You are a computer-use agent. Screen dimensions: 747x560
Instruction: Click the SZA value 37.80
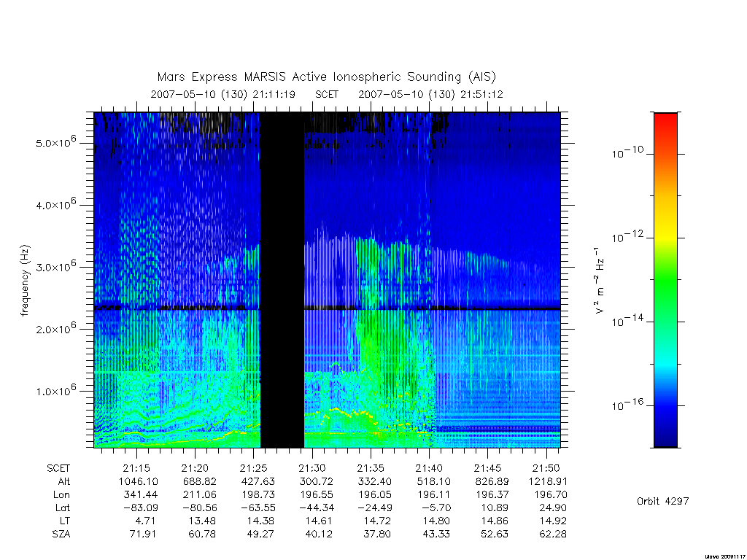[x=377, y=534]
